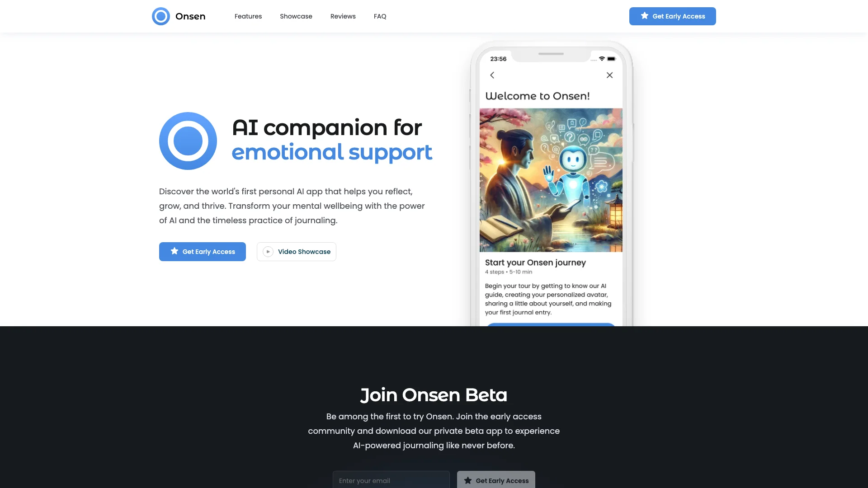Click the Reviews navigation link
The image size is (868, 488).
(343, 16)
